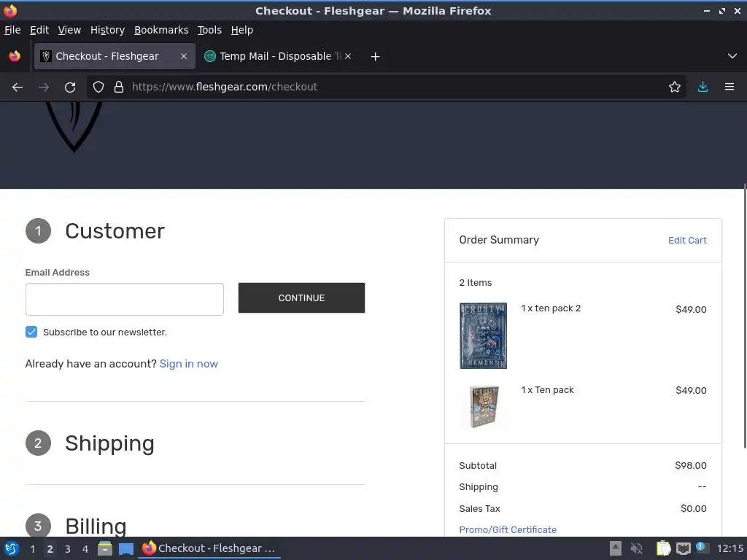The height and width of the screenshot is (560, 747).
Task: Open the Help menu
Action: click(x=242, y=30)
